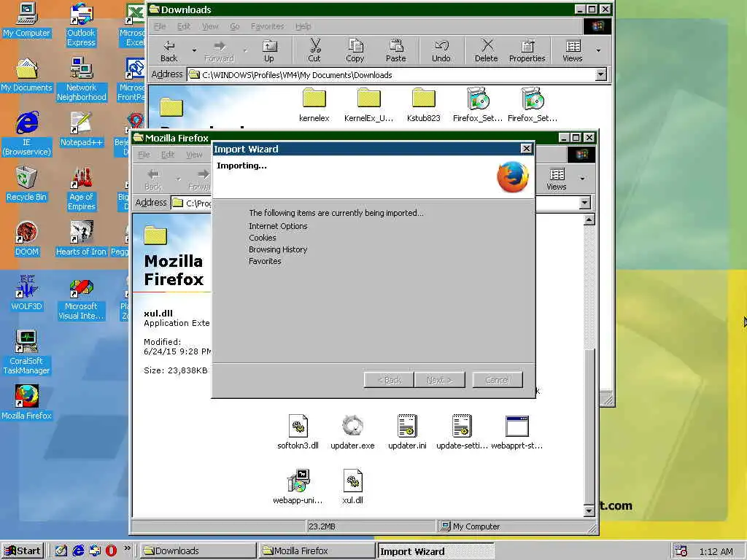Launch WOLF3D desktop shortcut

click(27, 293)
